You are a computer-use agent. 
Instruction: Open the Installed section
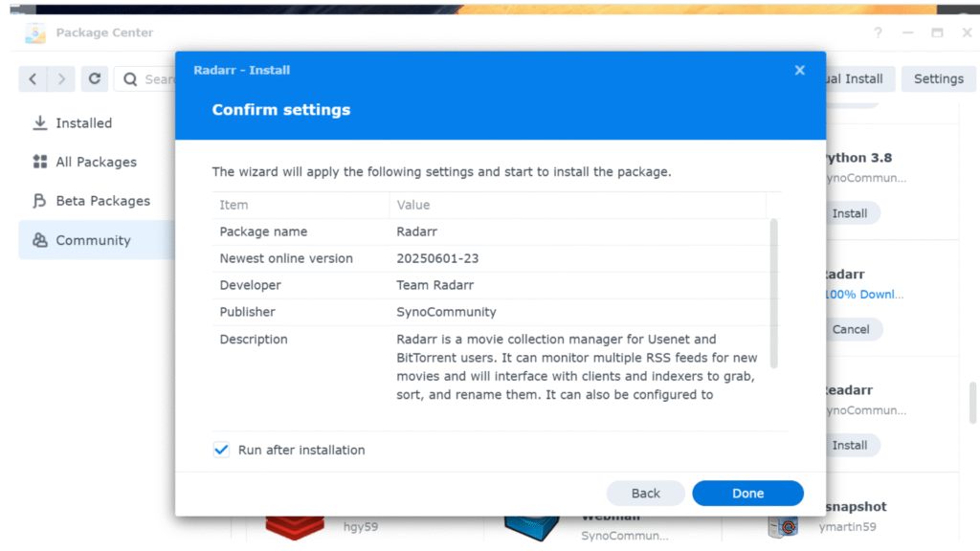pos(83,123)
